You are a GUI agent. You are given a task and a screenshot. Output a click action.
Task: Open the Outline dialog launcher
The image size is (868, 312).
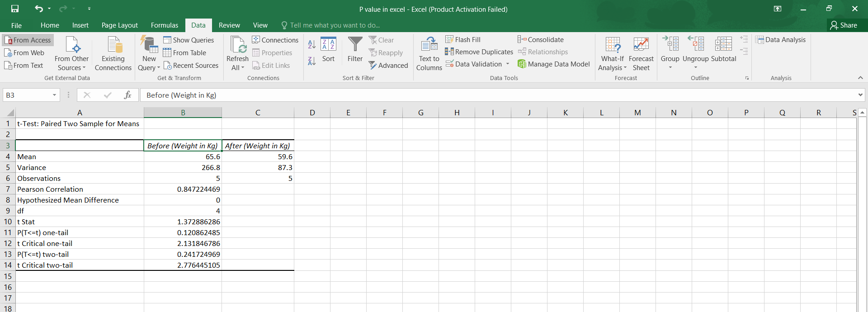click(747, 78)
